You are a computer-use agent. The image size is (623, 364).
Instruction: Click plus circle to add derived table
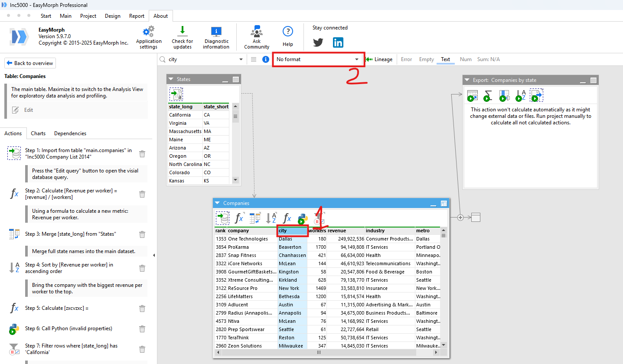click(460, 218)
